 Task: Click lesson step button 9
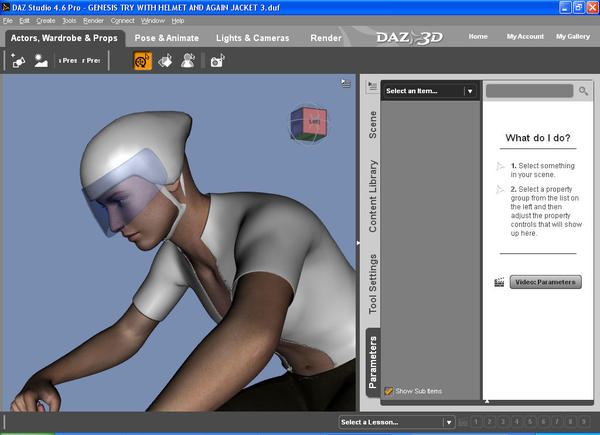coord(584,422)
